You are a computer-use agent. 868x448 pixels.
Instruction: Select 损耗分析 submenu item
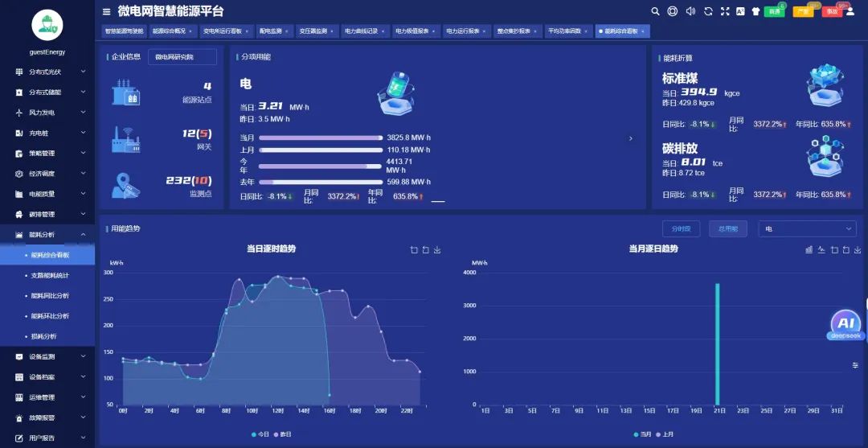(x=47, y=336)
